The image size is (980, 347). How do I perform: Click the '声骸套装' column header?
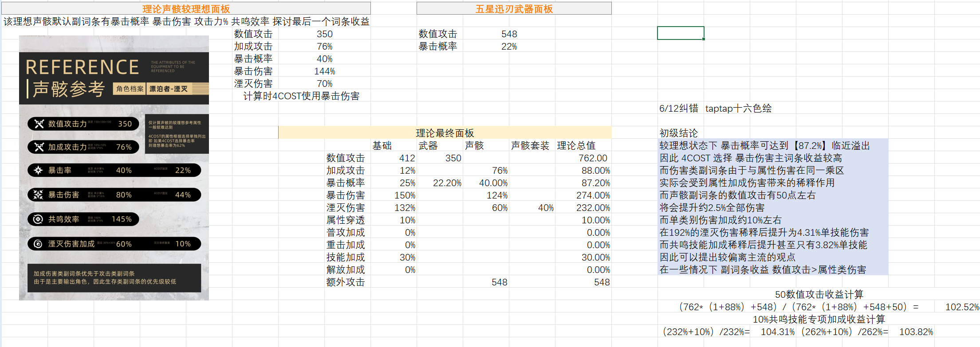530,146
